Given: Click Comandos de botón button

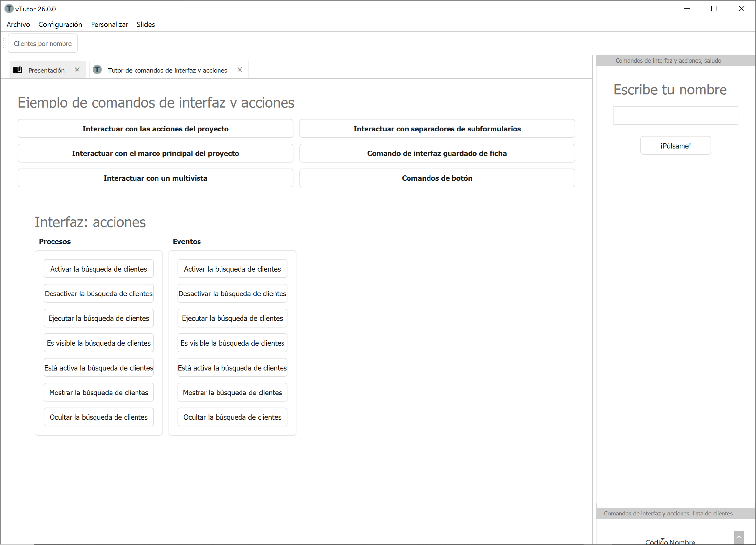Looking at the screenshot, I should pyautogui.click(x=437, y=178).
